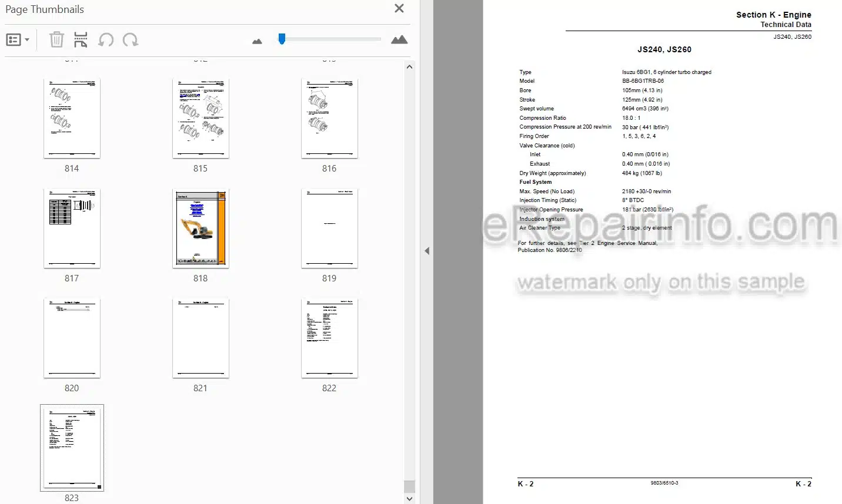The image size is (842, 504).
Task: Click 'Dry Weight (approximately)' label
Action: 553,173
